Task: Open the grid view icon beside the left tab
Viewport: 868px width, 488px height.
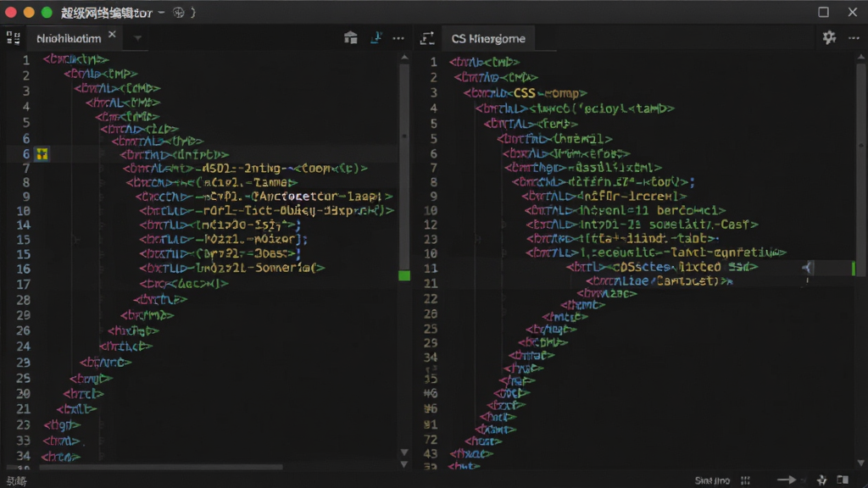Action: click(x=14, y=37)
